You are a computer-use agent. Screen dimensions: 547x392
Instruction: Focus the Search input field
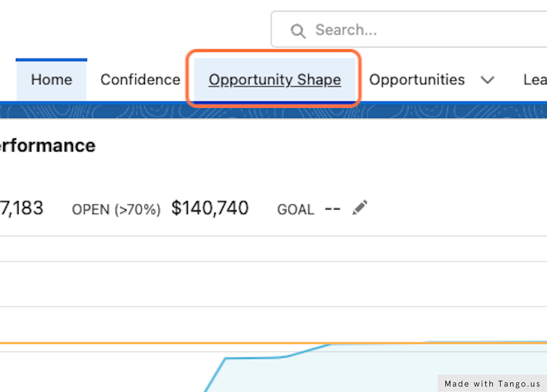point(410,30)
